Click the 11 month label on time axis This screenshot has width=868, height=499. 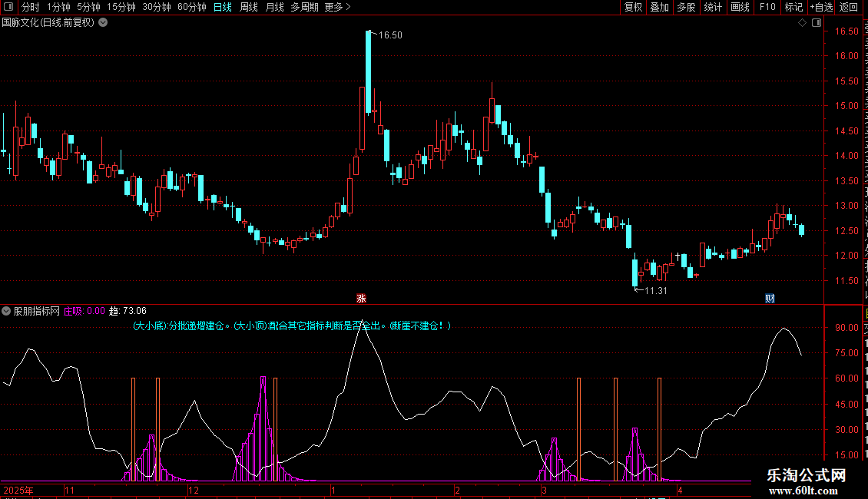[69, 490]
